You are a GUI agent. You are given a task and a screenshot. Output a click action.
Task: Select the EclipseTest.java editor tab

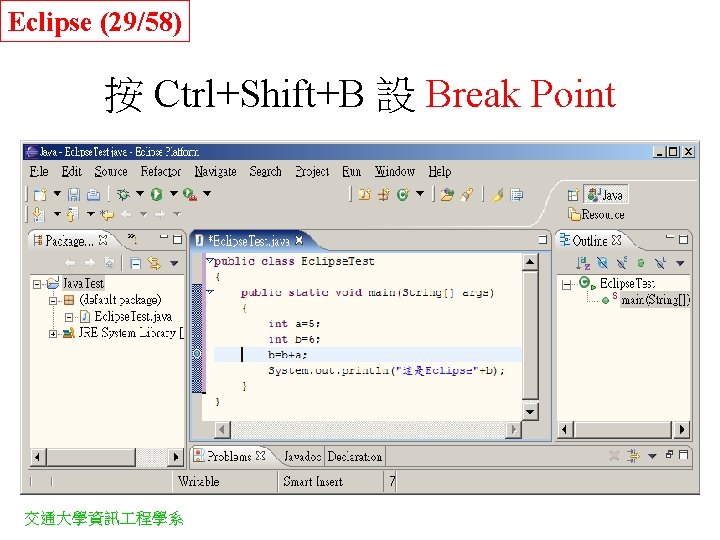(249, 241)
